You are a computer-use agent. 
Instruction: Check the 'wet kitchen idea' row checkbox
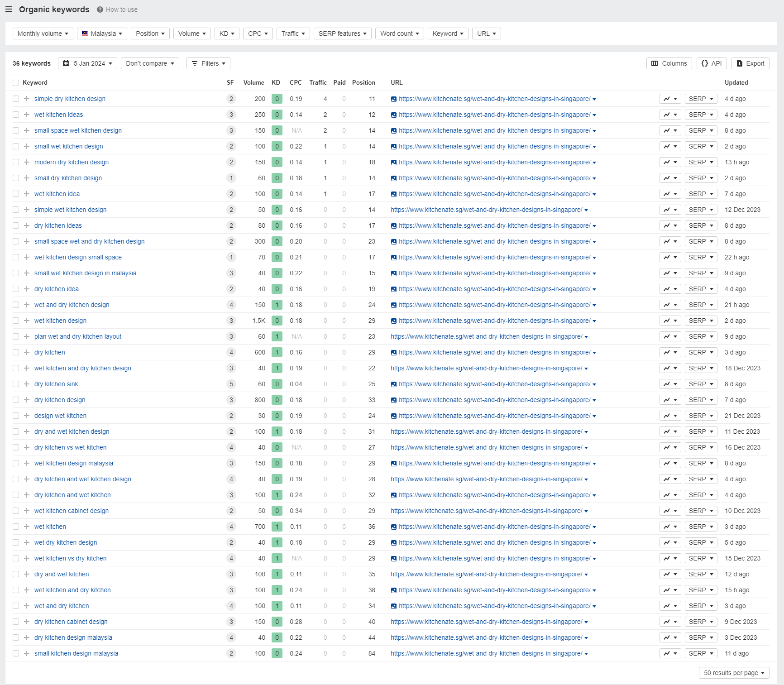point(16,194)
